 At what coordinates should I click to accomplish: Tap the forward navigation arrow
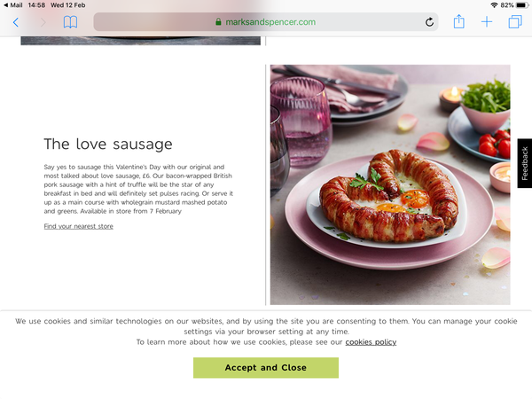click(x=43, y=22)
